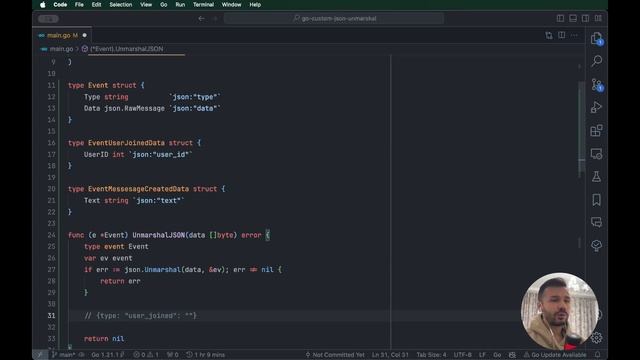
Task: Click the traffic light window controls pill
Action: 48,18
